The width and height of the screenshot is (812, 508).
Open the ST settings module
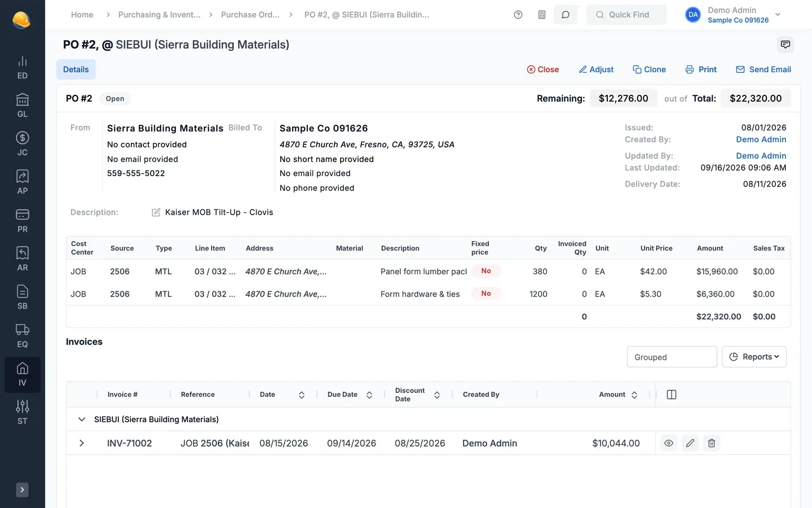coord(23,413)
